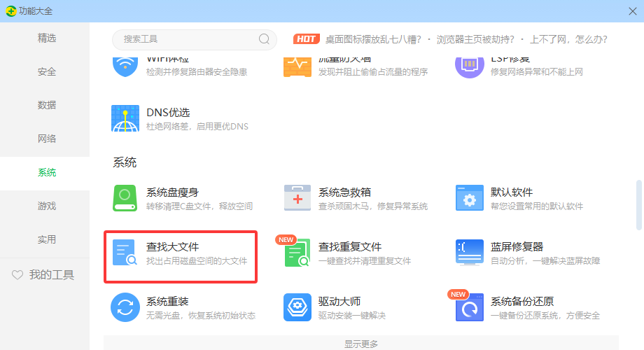Open link 浏览器主页被劫持?
This screenshot has width=644, height=350.
coord(475,39)
